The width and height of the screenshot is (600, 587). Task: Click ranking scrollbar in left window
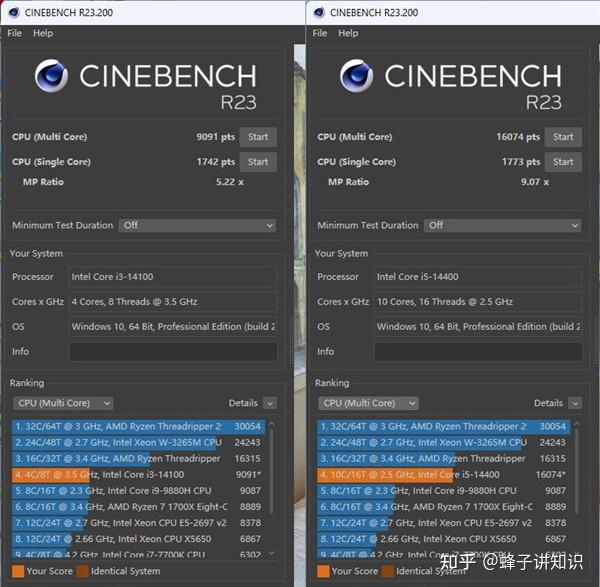pos(272,471)
